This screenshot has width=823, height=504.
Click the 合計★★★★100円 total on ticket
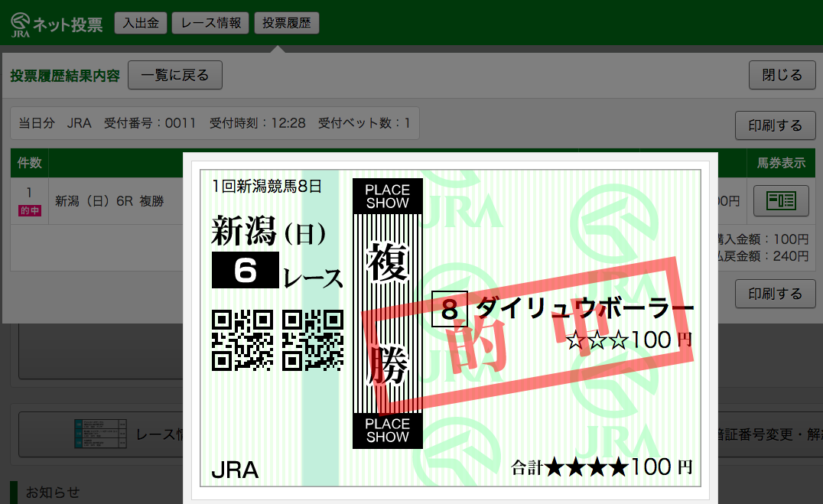coord(601,467)
